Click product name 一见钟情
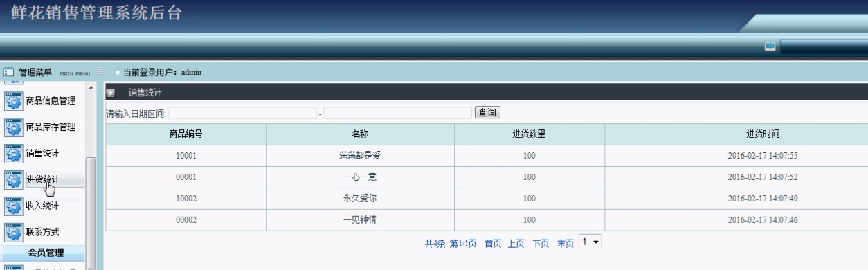The image size is (868, 270). coord(360,220)
